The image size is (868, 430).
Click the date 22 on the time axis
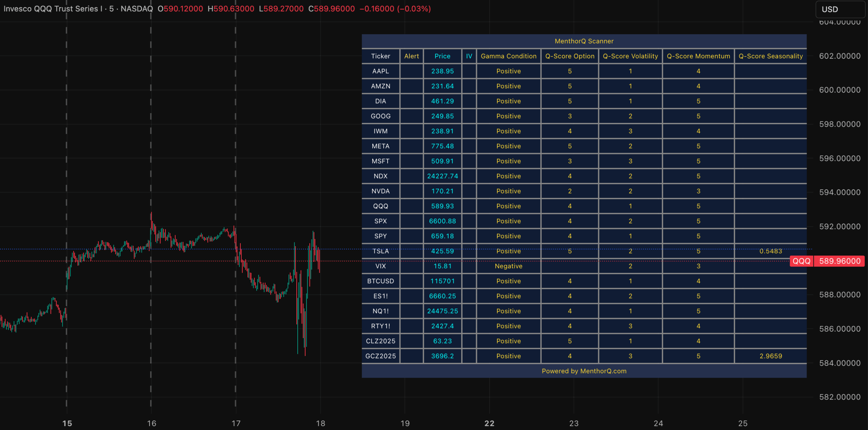(490, 424)
